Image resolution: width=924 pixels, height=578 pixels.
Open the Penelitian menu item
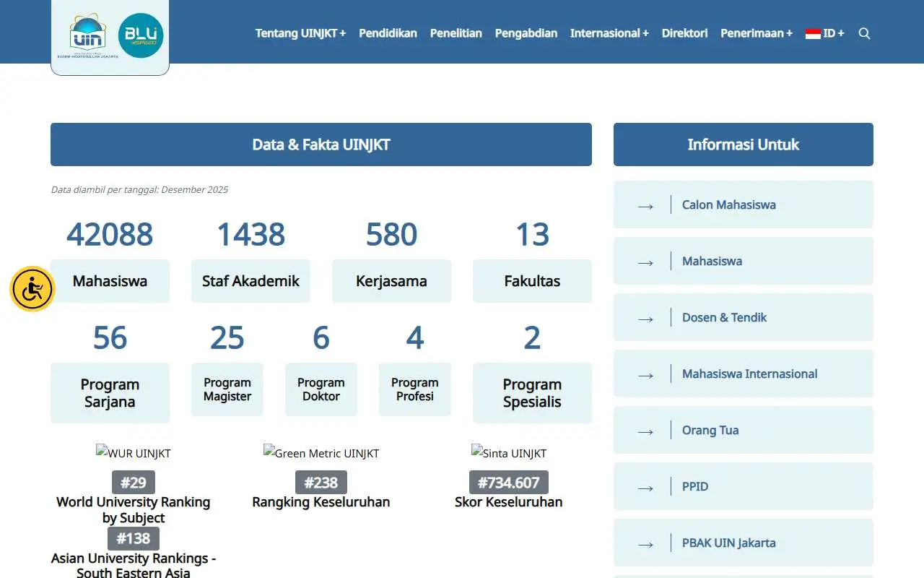point(456,33)
